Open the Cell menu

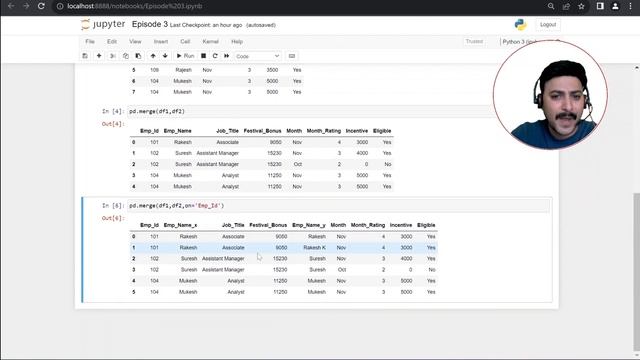[x=185, y=42]
